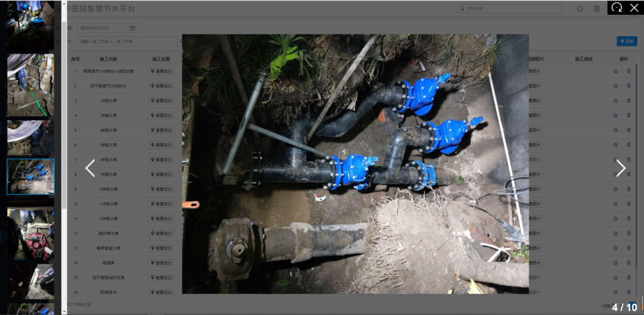Click 查看定位 for 4#楼水表
644x315 pixels.
pyautogui.click(x=162, y=130)
